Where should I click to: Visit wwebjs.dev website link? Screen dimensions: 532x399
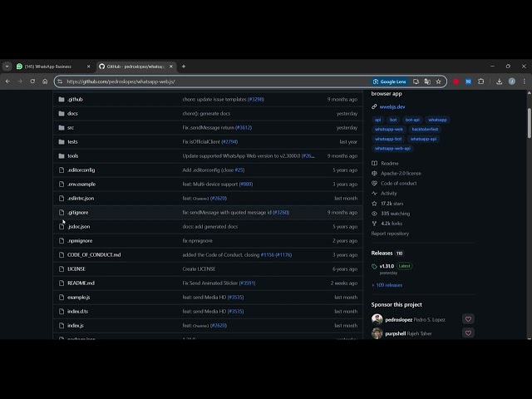point(392,106)
